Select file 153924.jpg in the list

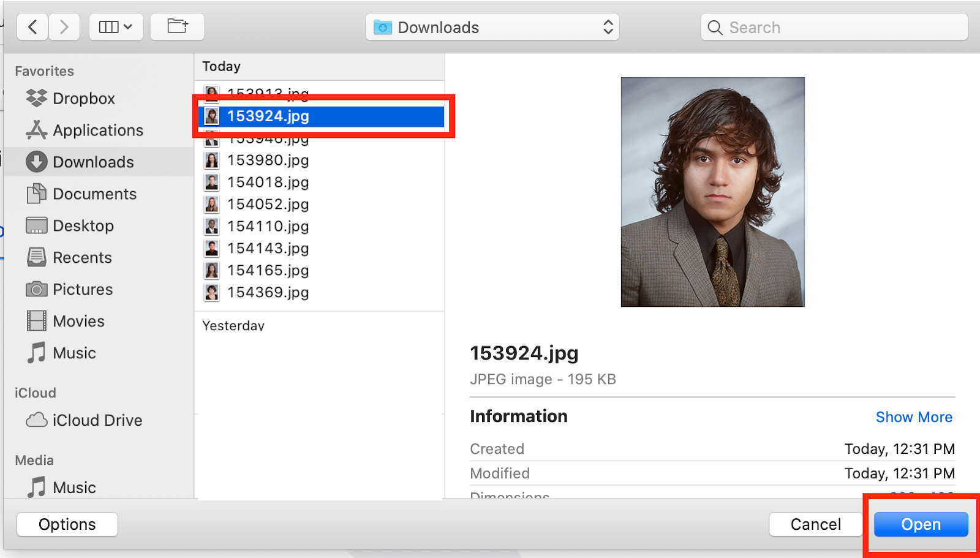[321, 116]
